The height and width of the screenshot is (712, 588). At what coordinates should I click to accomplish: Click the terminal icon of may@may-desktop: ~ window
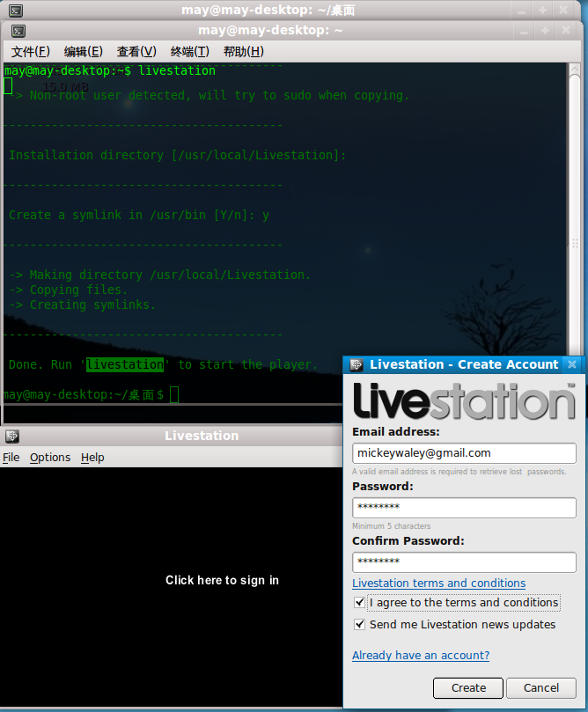coord(18,31)
